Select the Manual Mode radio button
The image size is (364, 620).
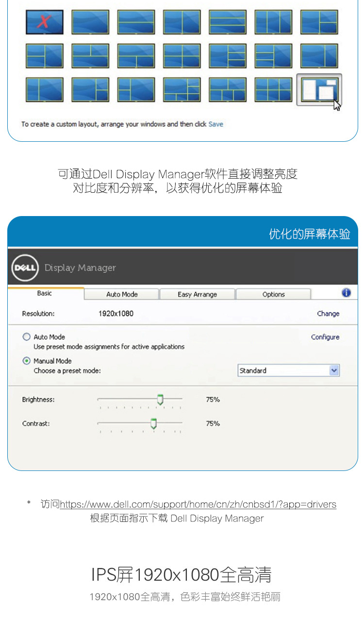tap(26, 361)
